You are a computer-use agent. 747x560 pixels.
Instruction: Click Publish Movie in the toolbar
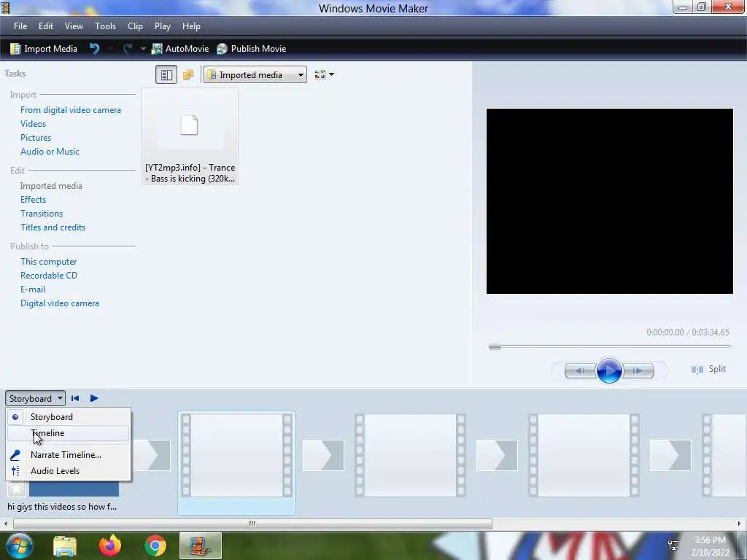coord(251,49)
